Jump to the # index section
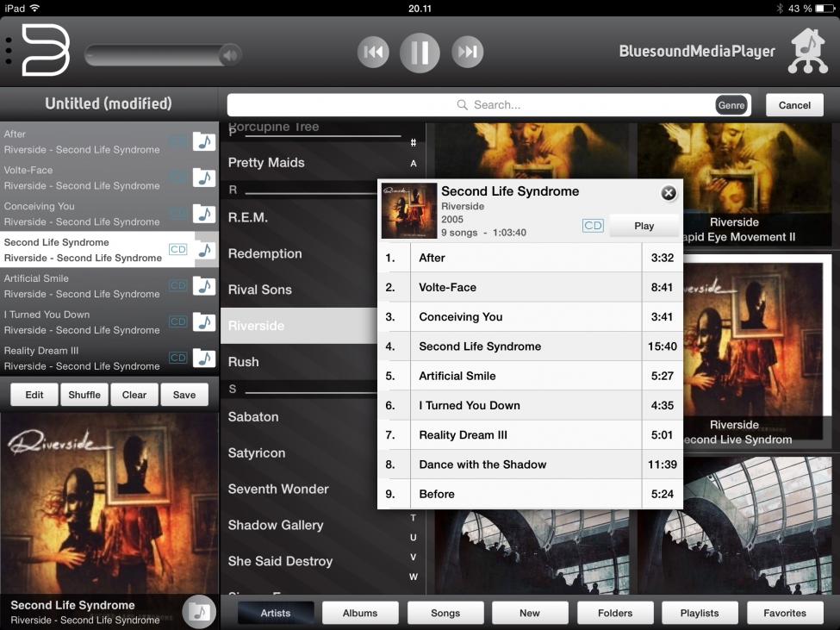 (x=413, y=142)
